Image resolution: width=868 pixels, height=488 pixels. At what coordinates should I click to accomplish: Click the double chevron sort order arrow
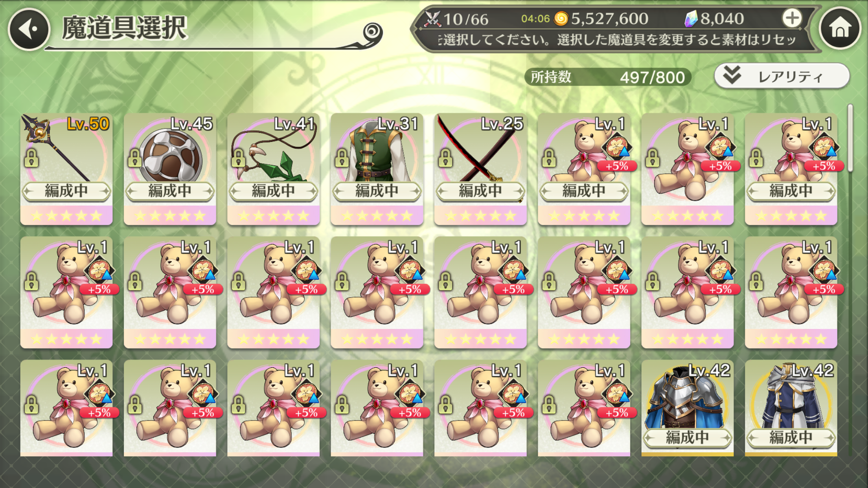pyautogui.click(x=732, y=75)
